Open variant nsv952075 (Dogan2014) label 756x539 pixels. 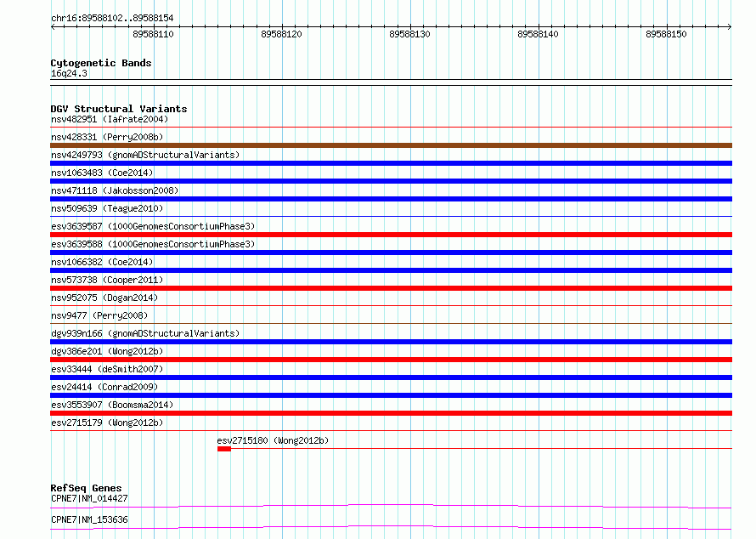click(104, 298)
